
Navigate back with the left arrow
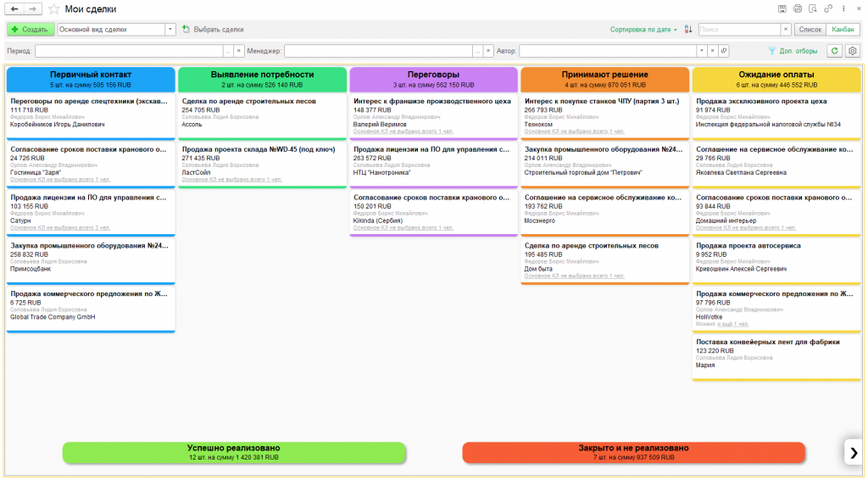click(14, 8)
